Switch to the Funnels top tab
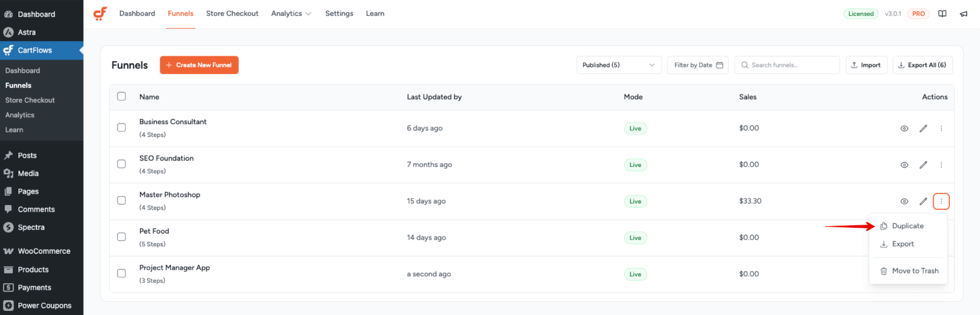Viewport: 980px width, 315px height. coord(181,14)
